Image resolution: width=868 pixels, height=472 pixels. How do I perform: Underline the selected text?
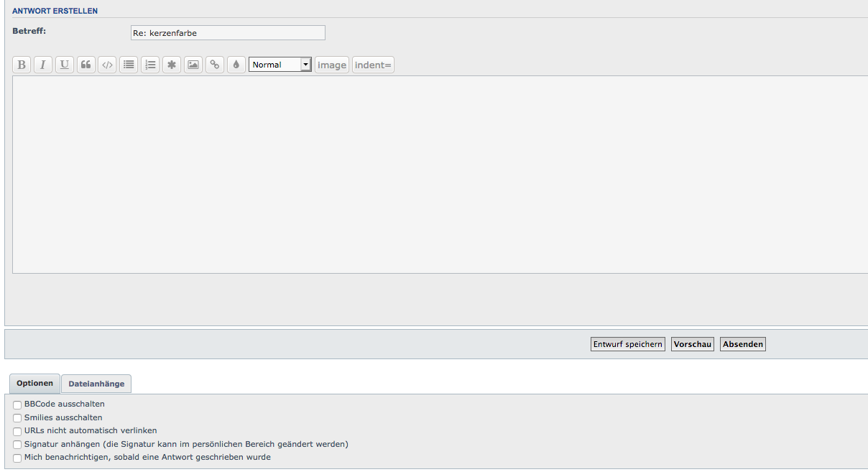pyautogui.click(x=65, y=65)
